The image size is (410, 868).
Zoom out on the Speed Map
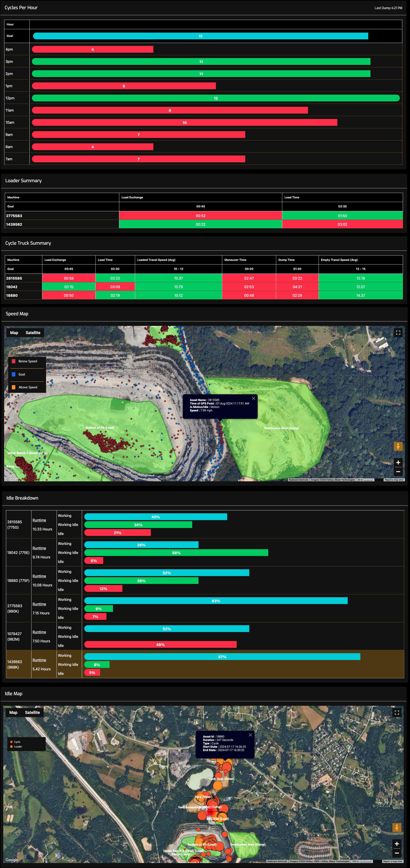[x=398, y=471]
